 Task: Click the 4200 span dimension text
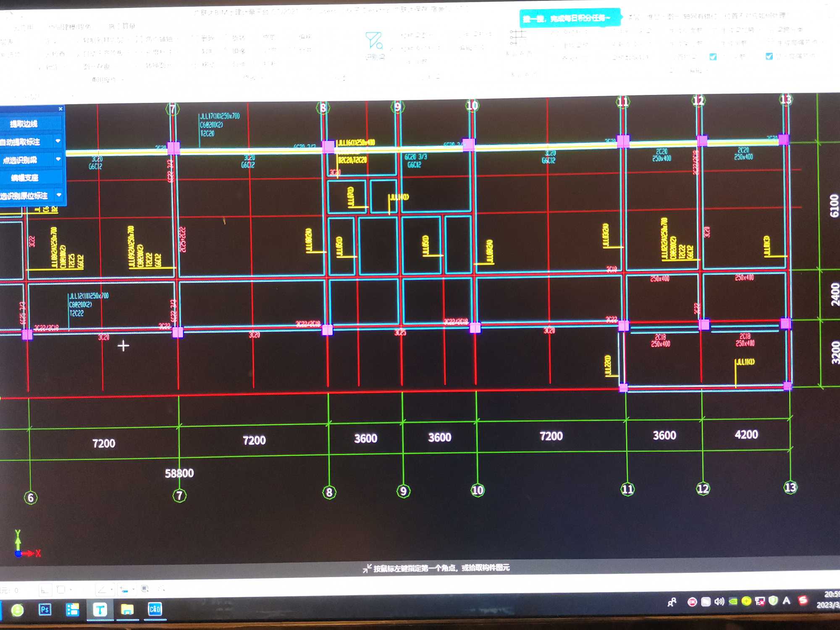746,435
